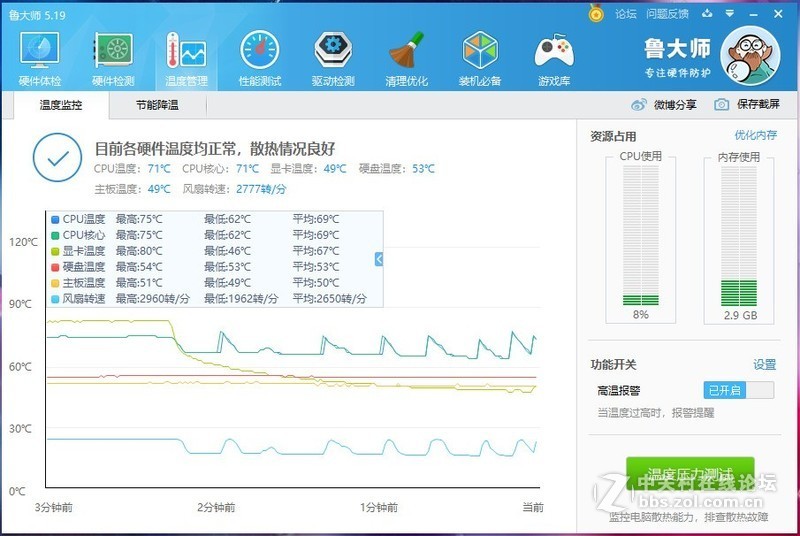Click the camera screenshot icon
This screenshot has height=536, width=800.
pyautogui.click(x=721, y=105)
